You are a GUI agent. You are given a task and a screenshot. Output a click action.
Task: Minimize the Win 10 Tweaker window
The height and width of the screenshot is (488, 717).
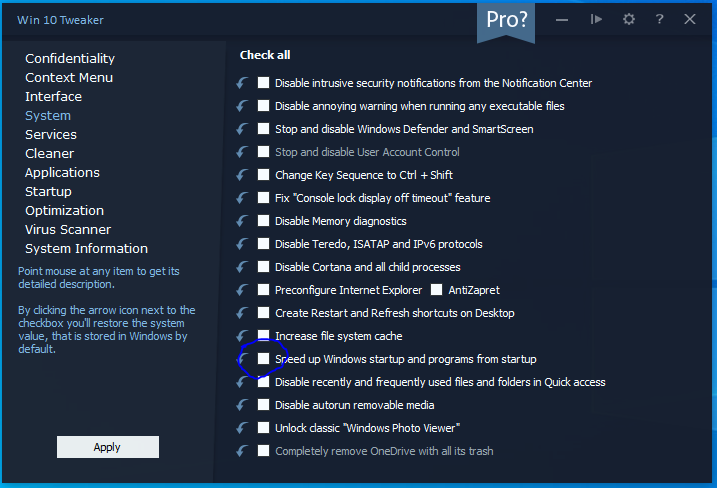click(562, 20)
